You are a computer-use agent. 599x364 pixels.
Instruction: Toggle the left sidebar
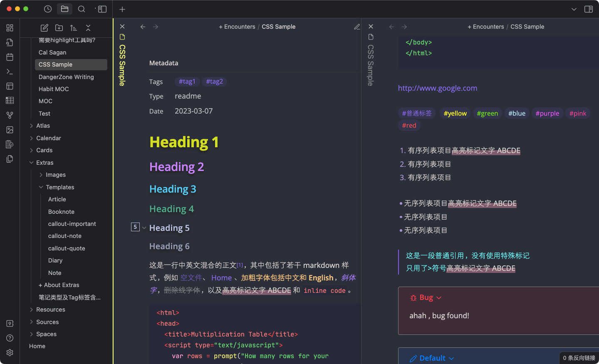coord(102,9)
